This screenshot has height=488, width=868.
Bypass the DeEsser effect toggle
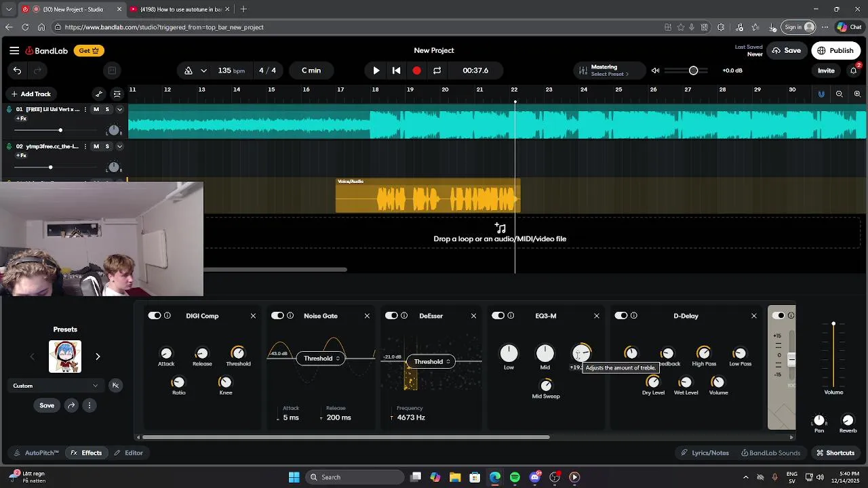[x=391, y=316]
